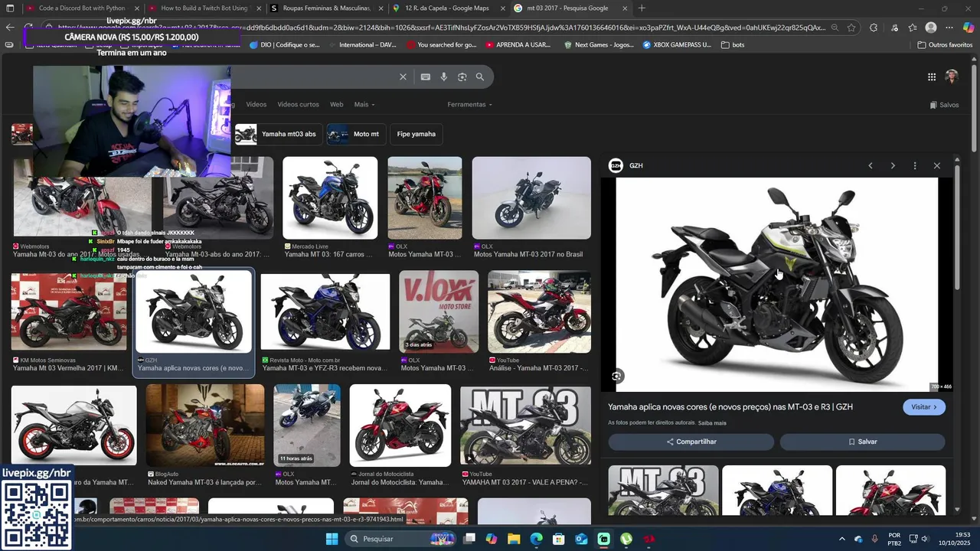Show previous image in preview panel
The width and height of the screenshot is (980, 551).
click(x=870, y=165)
